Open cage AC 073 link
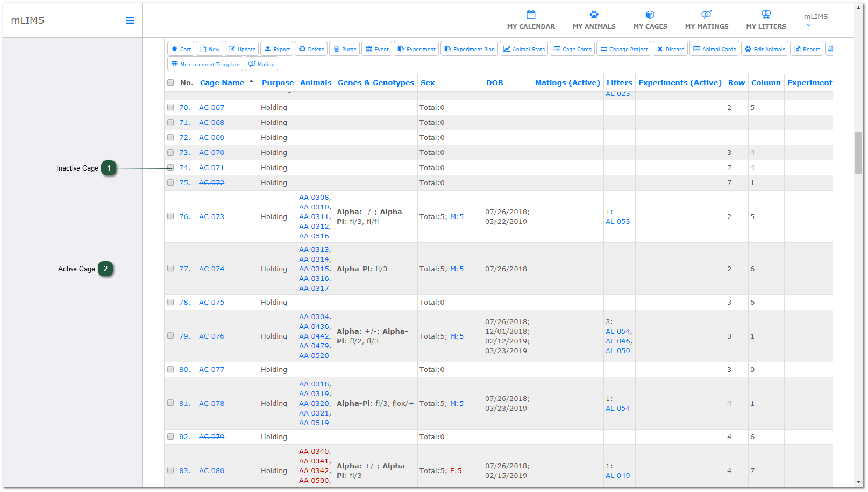Viewport: 868px width, 492px height. [211, 216]
